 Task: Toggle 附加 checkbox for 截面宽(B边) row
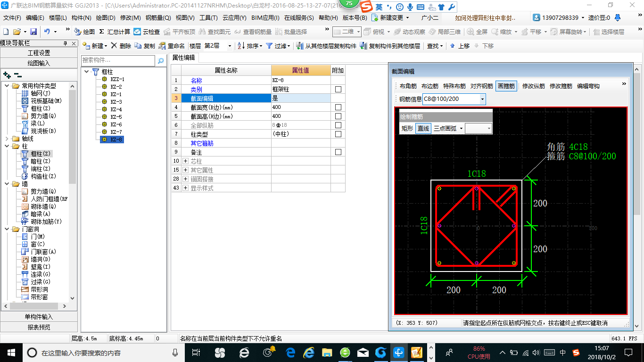click(x=338, y=107)
